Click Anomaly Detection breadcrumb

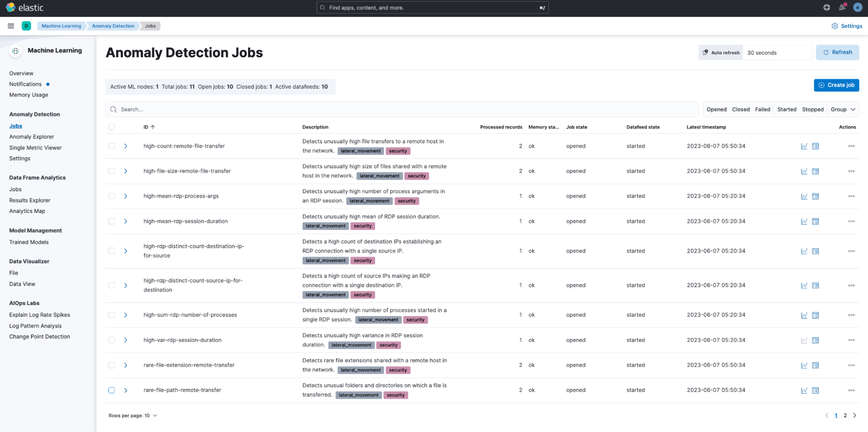113,26
